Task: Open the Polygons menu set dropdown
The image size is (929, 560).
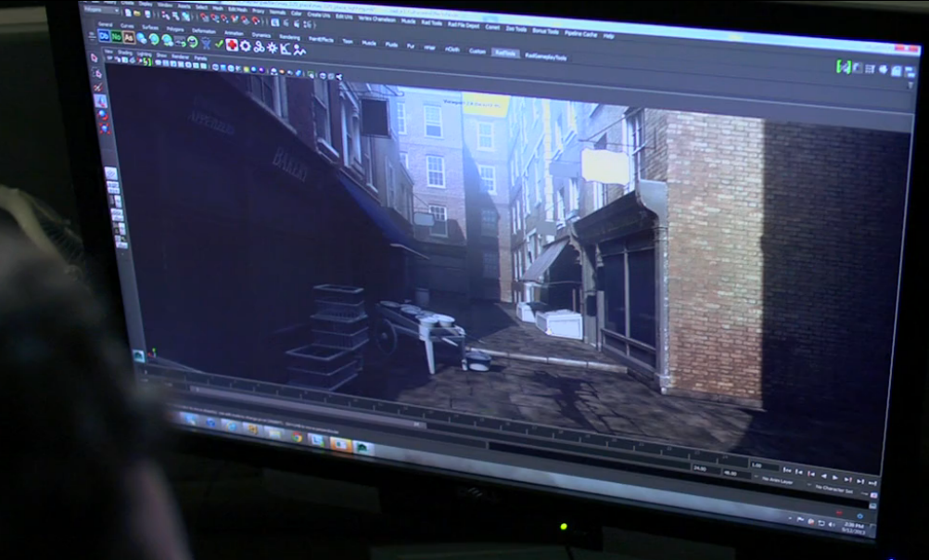Action: point(101,10)
